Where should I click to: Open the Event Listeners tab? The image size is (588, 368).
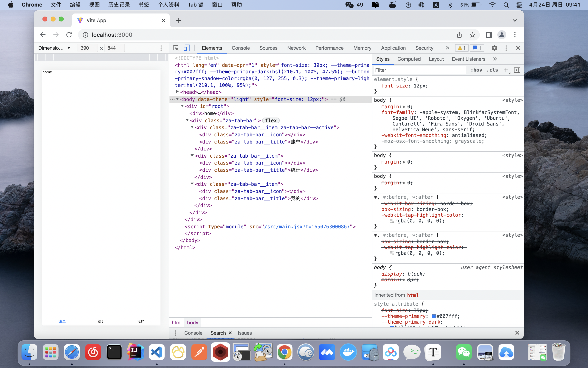(x=468, y=59)
